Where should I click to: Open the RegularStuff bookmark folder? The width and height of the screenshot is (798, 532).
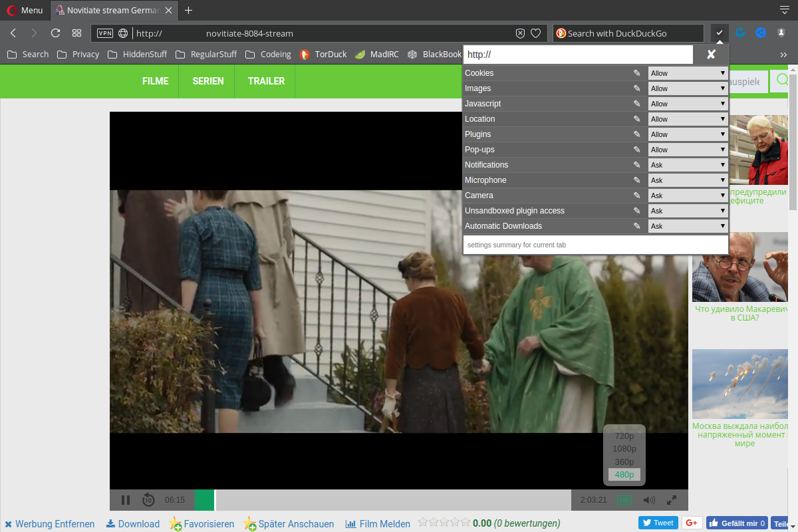pos(206,55)
